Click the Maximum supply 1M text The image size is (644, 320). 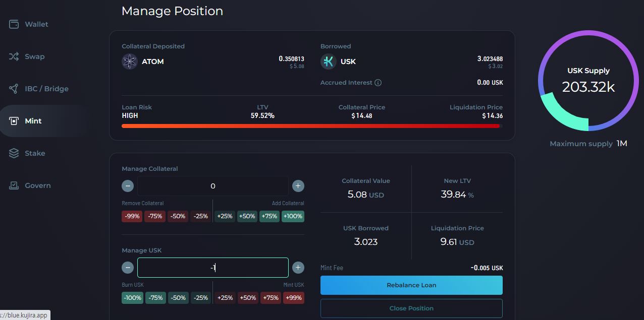pyautogui.click(x=588, y=144)
